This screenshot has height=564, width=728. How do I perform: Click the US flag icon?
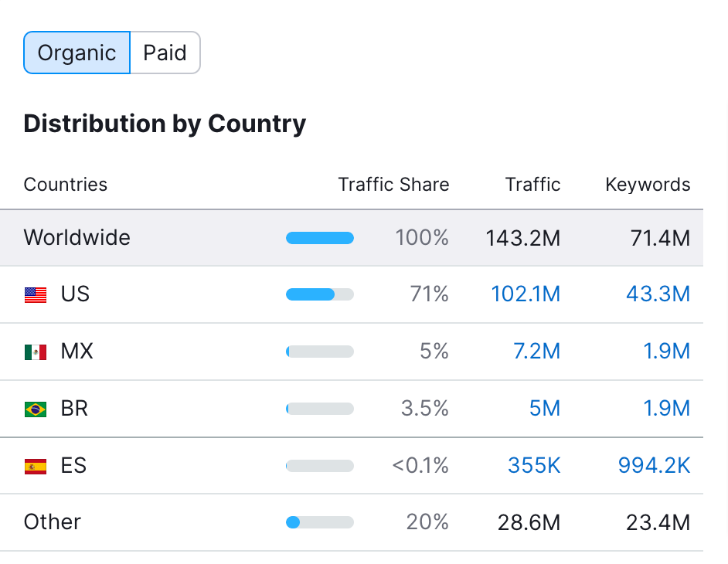pyautogui.click(x=36, y=294)
